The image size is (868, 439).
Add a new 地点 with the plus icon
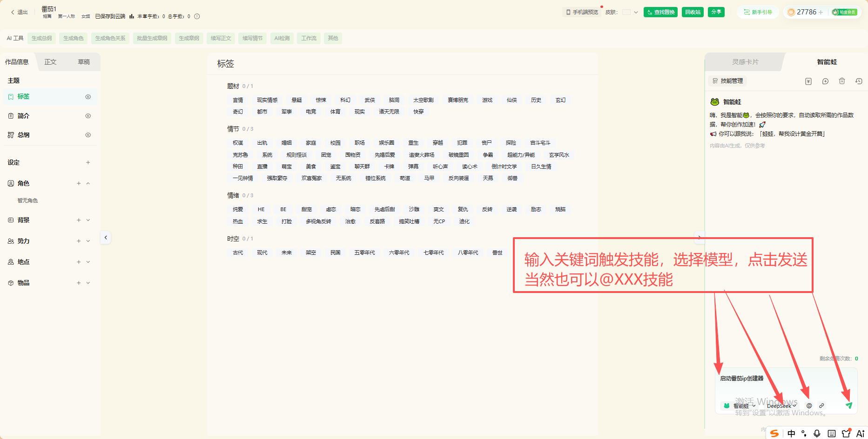(79, 262)
